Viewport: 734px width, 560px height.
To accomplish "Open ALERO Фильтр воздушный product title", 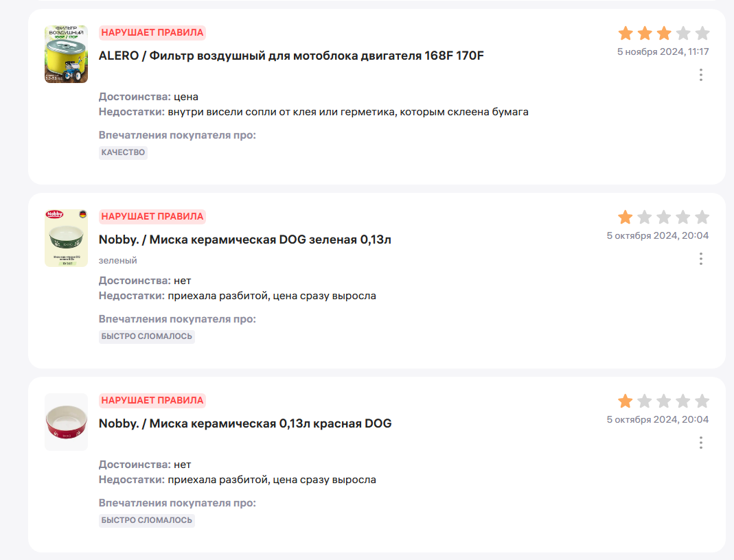I will tap(291, 56).
